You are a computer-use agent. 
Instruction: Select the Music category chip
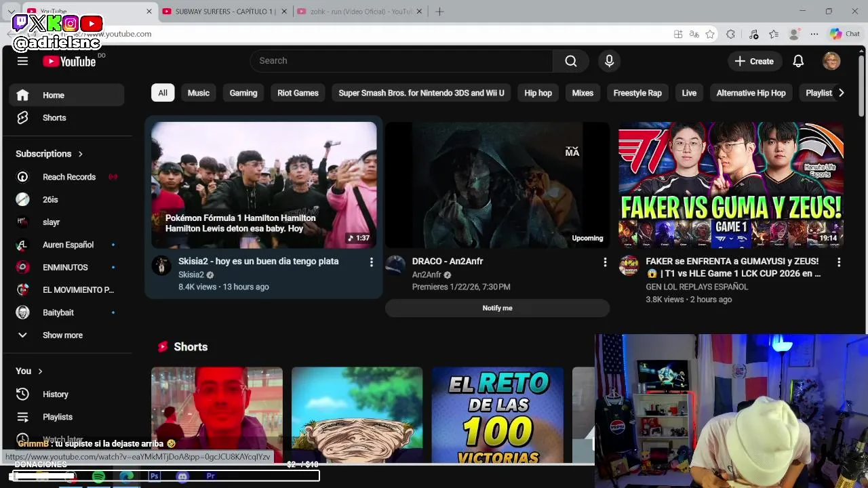[x=199, y=93]
